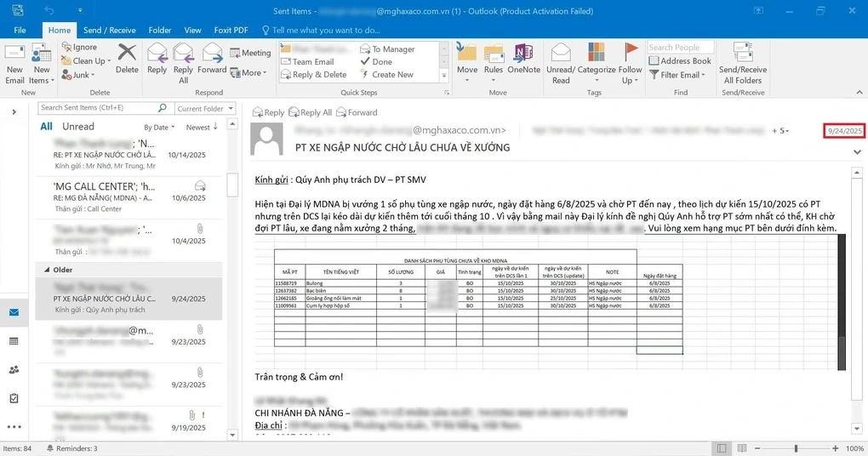
Task: Toggle sort order with the Newest arrow
Action: point(203,127)
